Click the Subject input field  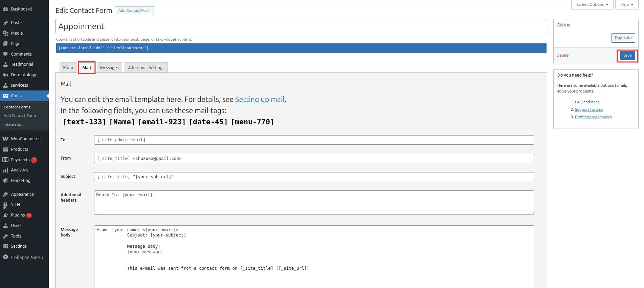(x=314, y=177)
